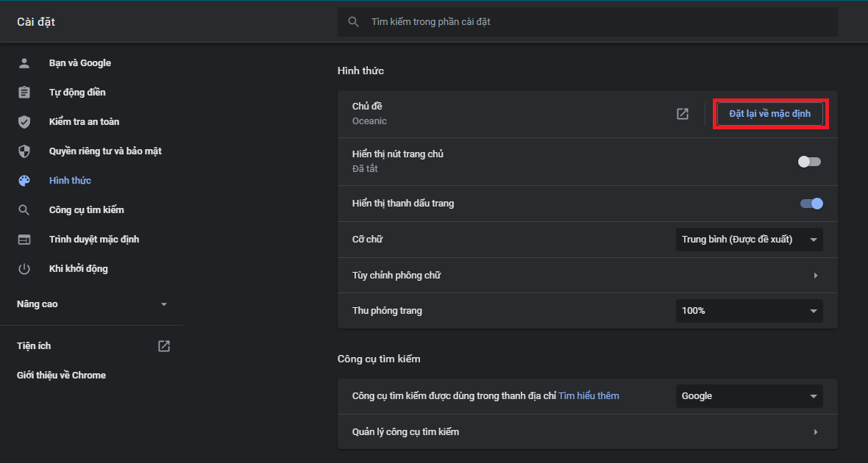Expand Tùy chỉnh phông chữ arrow
Image resolution: width=868 pixels, height=463 pixels.
816,276
